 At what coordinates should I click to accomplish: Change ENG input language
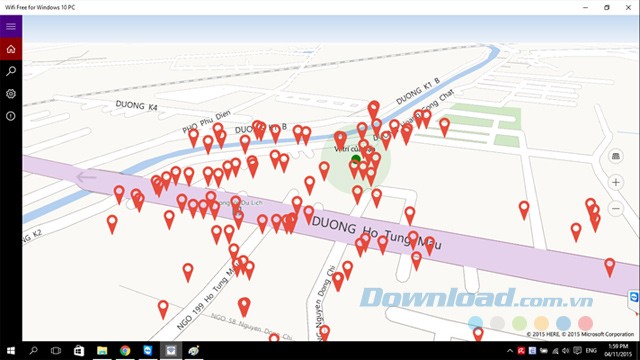[x=591, y=351]
